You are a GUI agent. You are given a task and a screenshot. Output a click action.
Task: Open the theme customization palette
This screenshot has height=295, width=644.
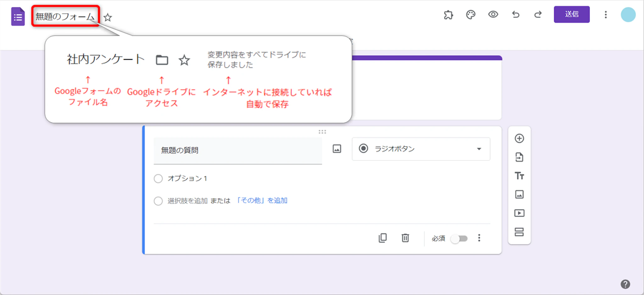[x=470, y=15]
